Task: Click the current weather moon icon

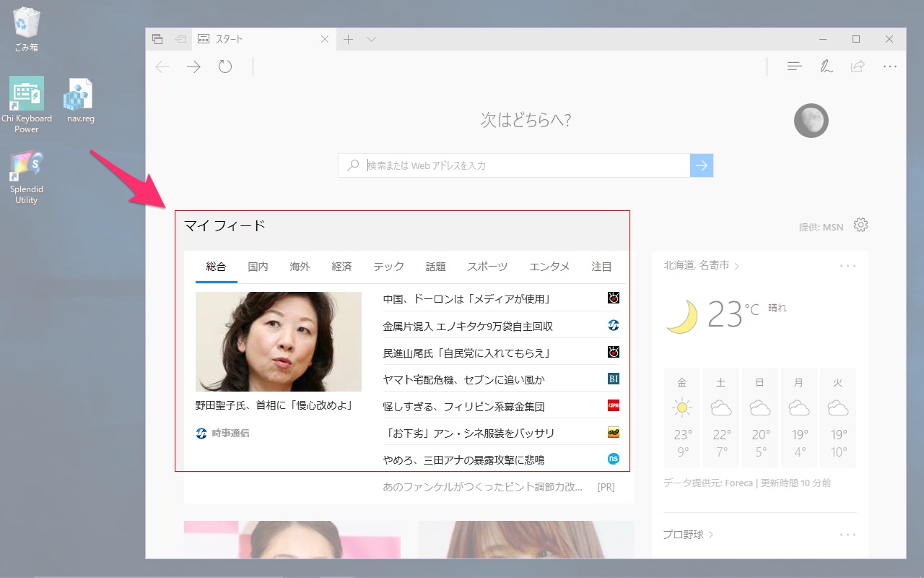Action: click(681, 316)
